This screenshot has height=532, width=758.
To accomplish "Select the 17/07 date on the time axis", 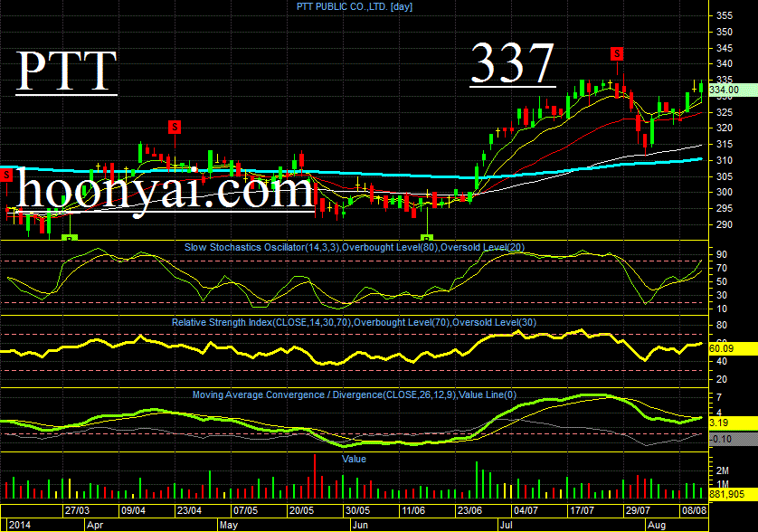I will (582, 510).
